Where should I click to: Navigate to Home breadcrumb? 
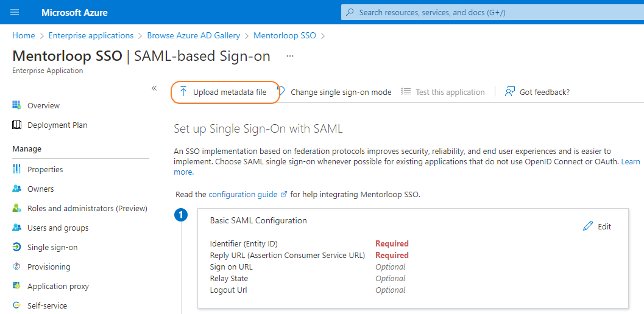click(23, 36)
